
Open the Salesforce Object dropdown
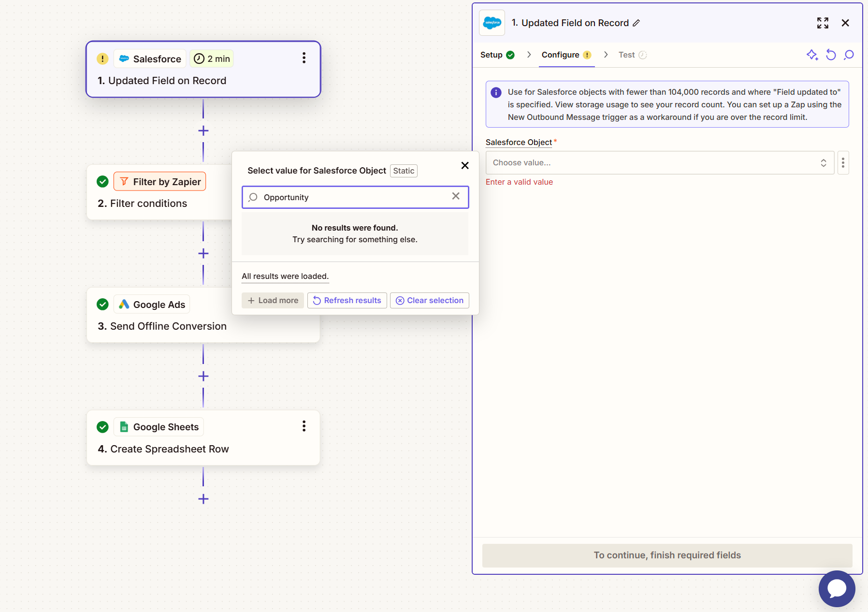[660, 163]
